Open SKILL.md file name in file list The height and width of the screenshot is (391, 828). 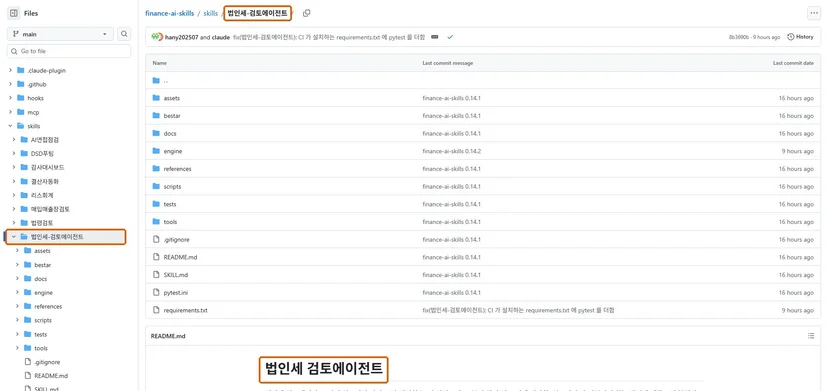[176, 275]
